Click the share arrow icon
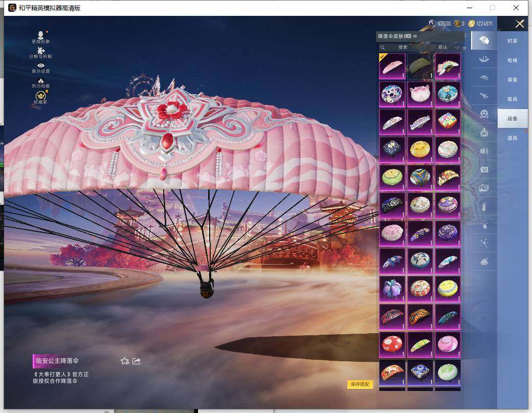Screen dimensions: 532x413 137,361
